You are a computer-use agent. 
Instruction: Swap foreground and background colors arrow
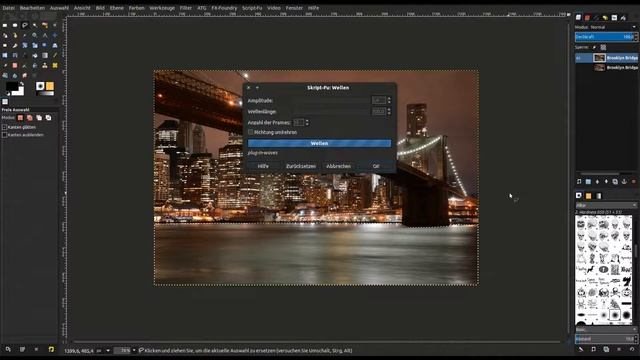22,84
